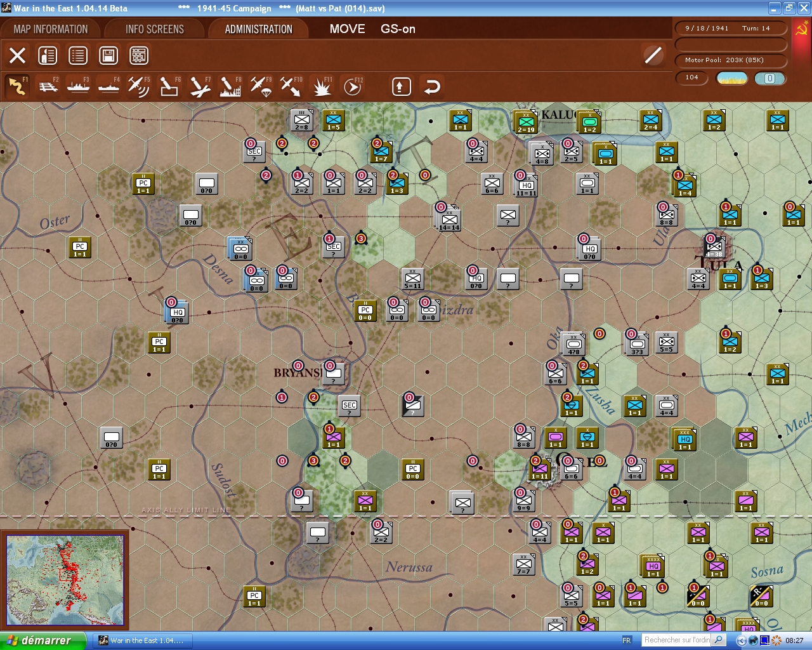The height and width of the screenshot is (650, 812).
Task: Select the light blue XXX HQ 1=1 counter
Action: click(684, 439)
